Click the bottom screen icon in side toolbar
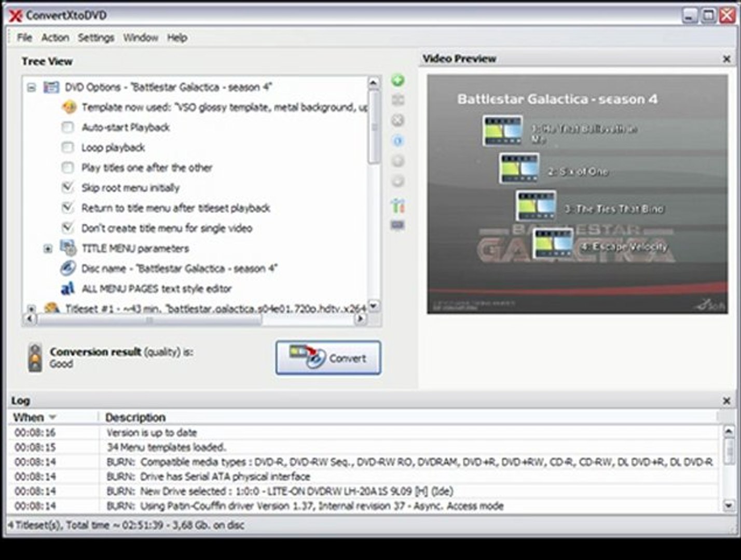741x560 pixels. (398, 225)
